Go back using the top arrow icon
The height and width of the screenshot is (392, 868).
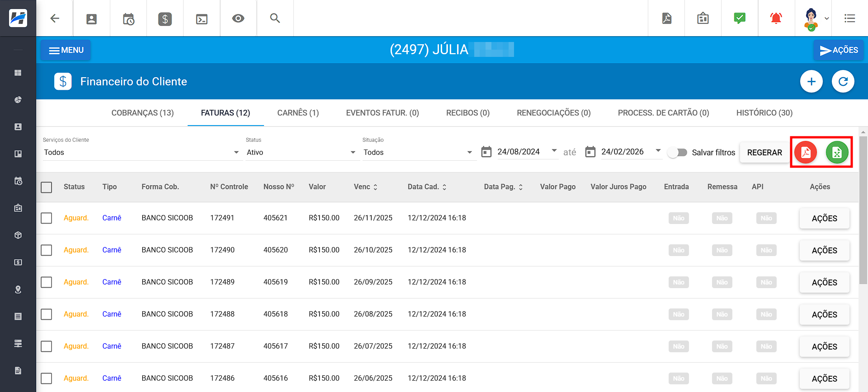[x=55, y=19]
